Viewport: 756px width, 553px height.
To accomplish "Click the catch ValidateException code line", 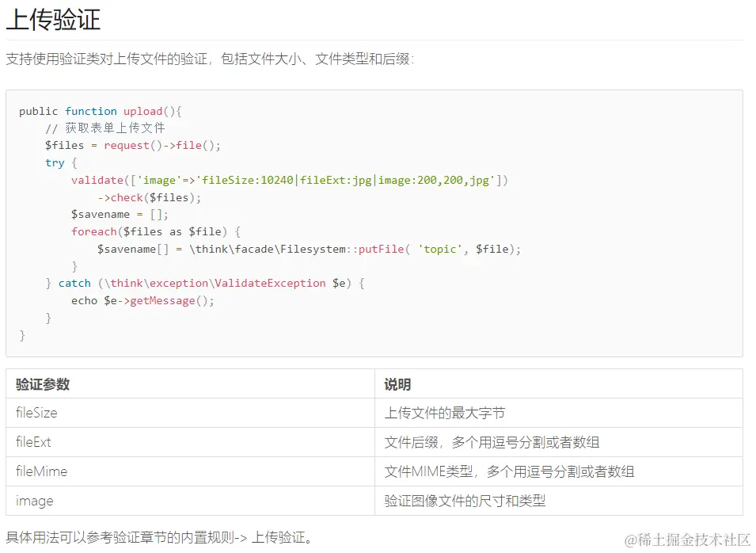I will click(204, 283).
